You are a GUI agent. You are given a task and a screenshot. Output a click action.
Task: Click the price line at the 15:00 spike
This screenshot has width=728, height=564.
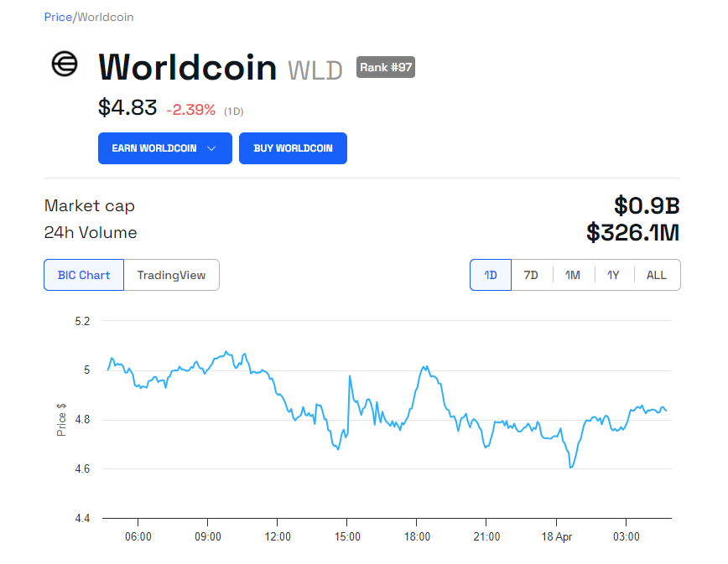click(x=349, y=377)
